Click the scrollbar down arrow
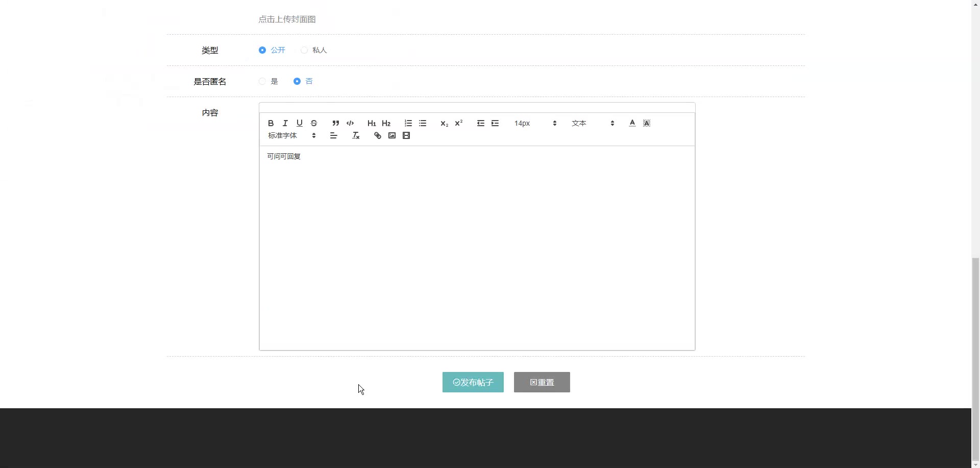 point(975,464)
